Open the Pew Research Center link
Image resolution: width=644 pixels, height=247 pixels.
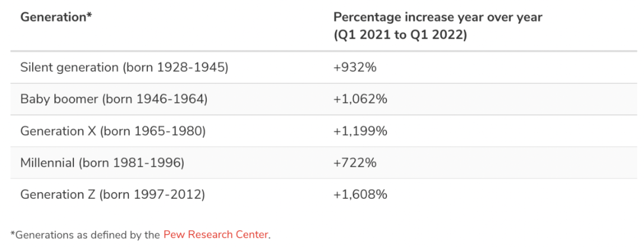[215, 235]
